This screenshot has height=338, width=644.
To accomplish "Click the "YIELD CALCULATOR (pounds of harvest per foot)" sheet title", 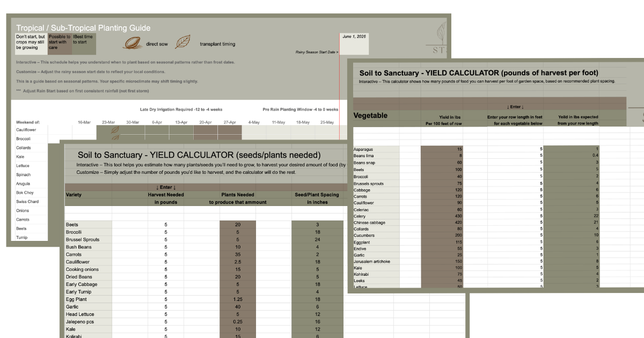I will tap(479, 72).
